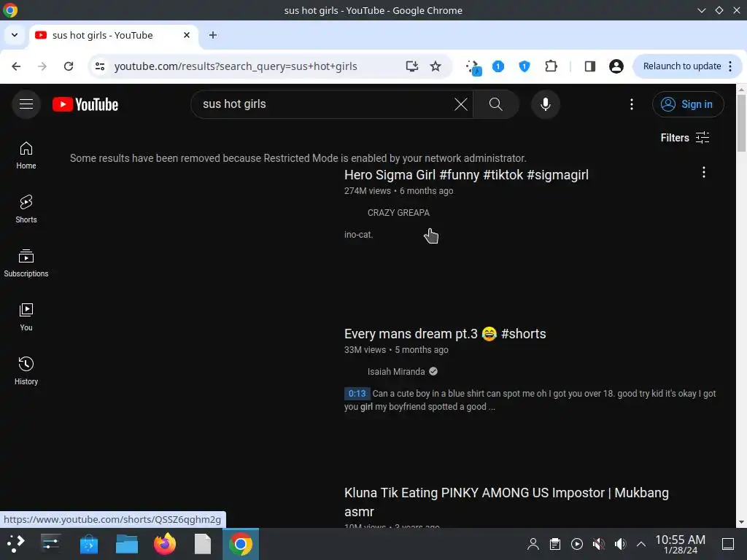Image resolution: width=747 pixels, height=560 pixels.
Task: Open the blue shield extension icon
Action: coord(524,66)
